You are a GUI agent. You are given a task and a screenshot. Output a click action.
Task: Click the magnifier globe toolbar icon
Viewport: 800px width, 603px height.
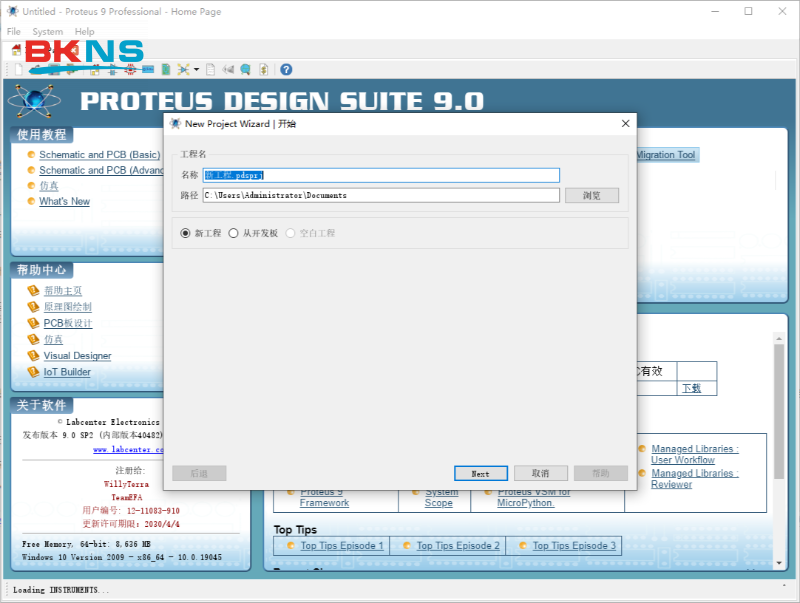(245, 69)
